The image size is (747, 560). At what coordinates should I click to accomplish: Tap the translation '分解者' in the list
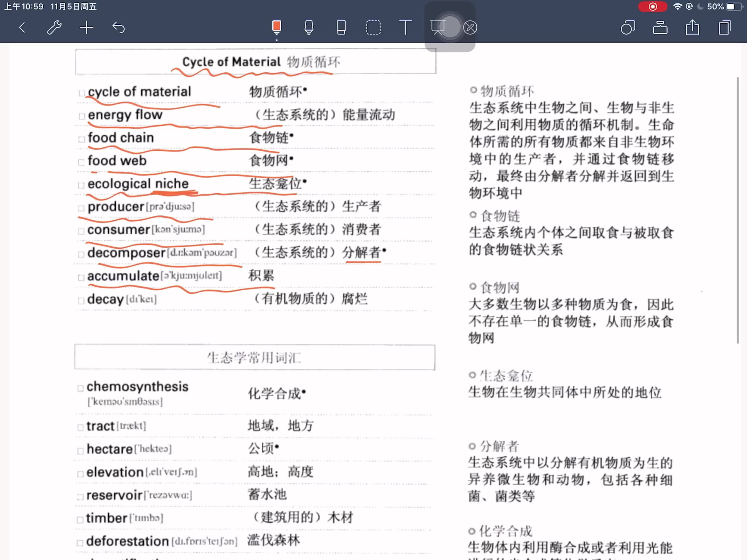coord(362,252)
